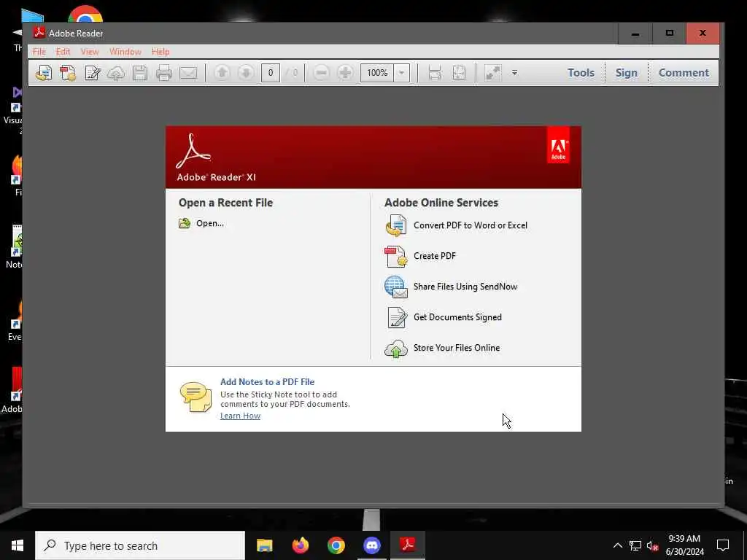Click the Create PDF text link
This screenshot has width=747, height=560.
[x=435, y=256]
